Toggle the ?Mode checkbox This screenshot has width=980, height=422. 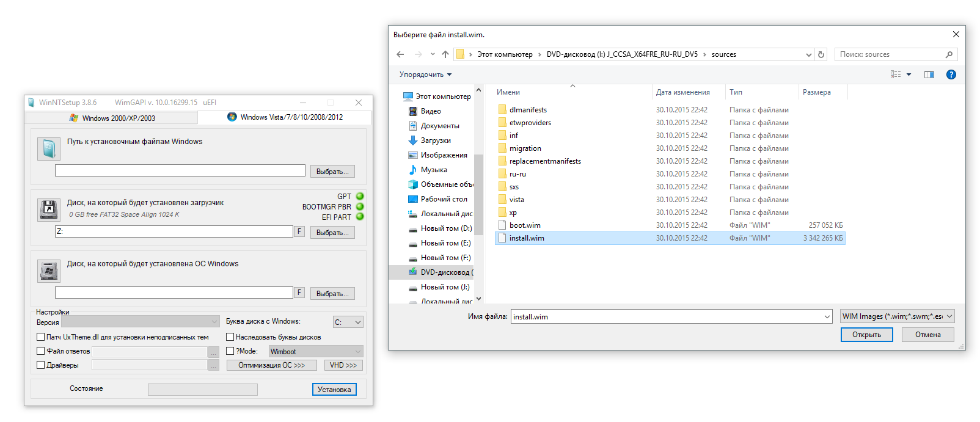230,351
